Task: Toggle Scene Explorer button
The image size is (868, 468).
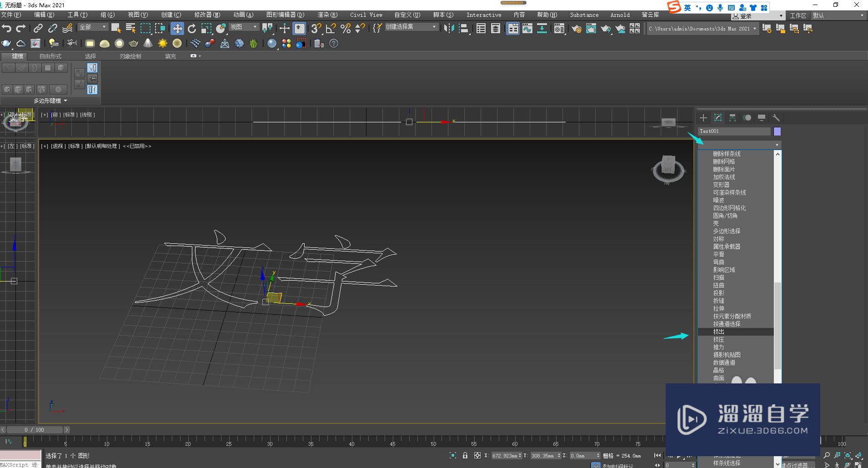Action: coord(481,28)
